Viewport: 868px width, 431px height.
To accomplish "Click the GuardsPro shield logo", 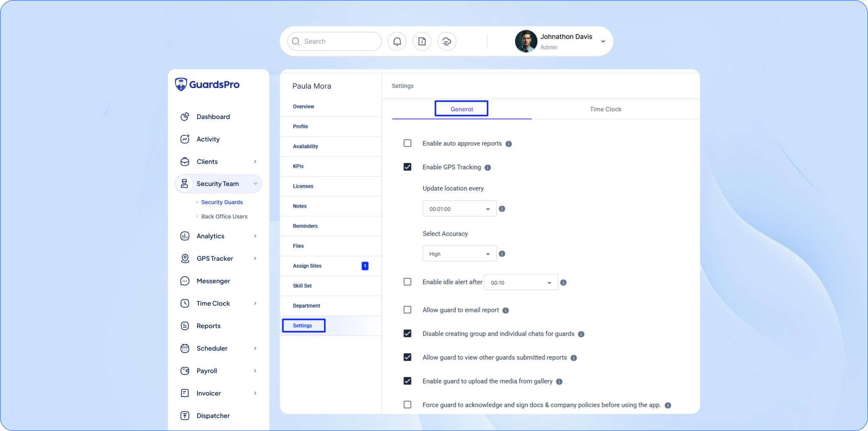I will click(181, 84).
